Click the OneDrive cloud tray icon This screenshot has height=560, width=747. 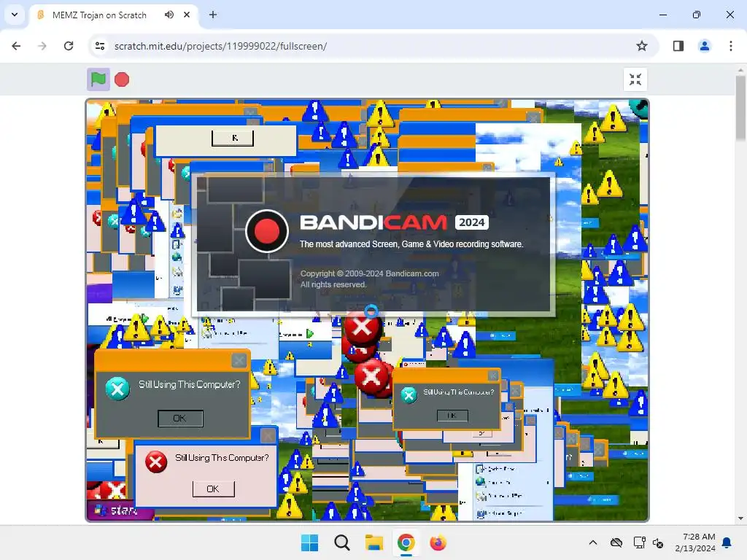(616, 542)
